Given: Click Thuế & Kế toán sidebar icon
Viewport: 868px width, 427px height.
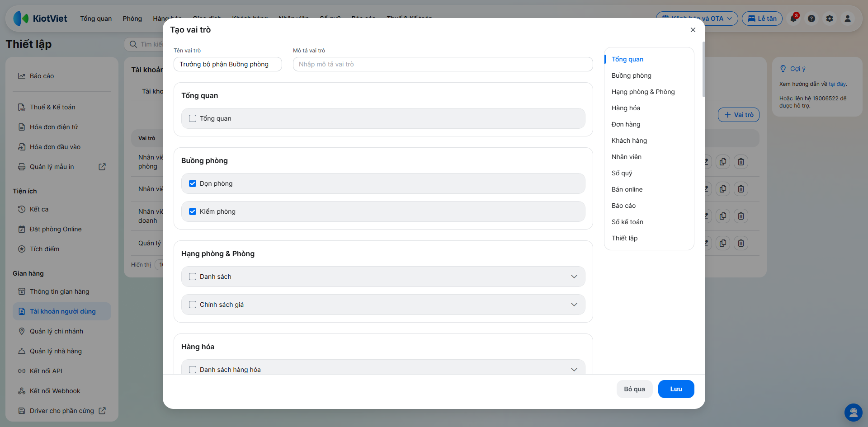Looking at the screenshot, I should (22, 107).
